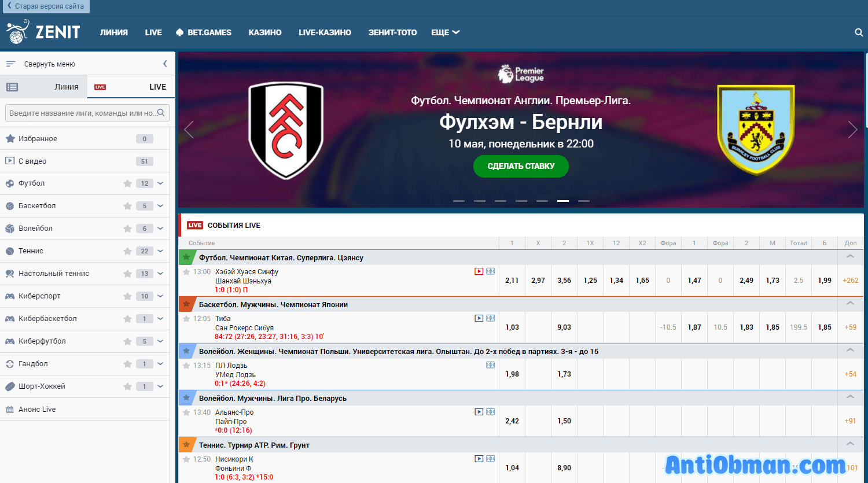Click the search icon in the league search field
868x483 pixels.
tap(161, 113)
